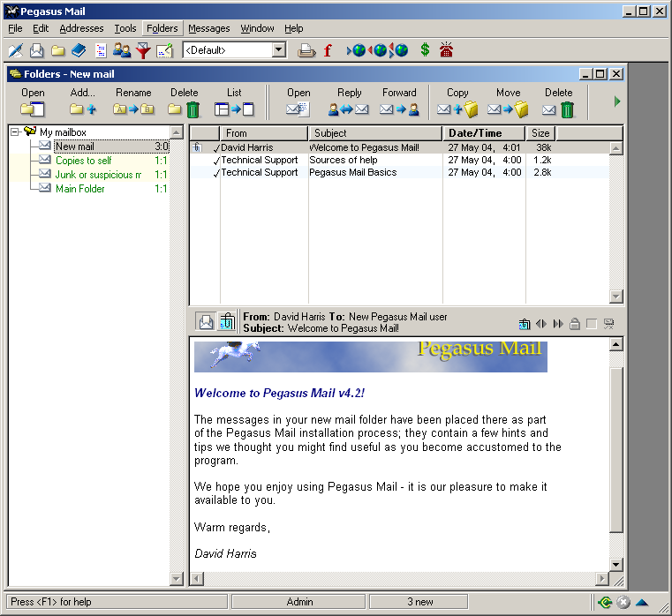Click Add... to create a new folder

click(83, 102)
